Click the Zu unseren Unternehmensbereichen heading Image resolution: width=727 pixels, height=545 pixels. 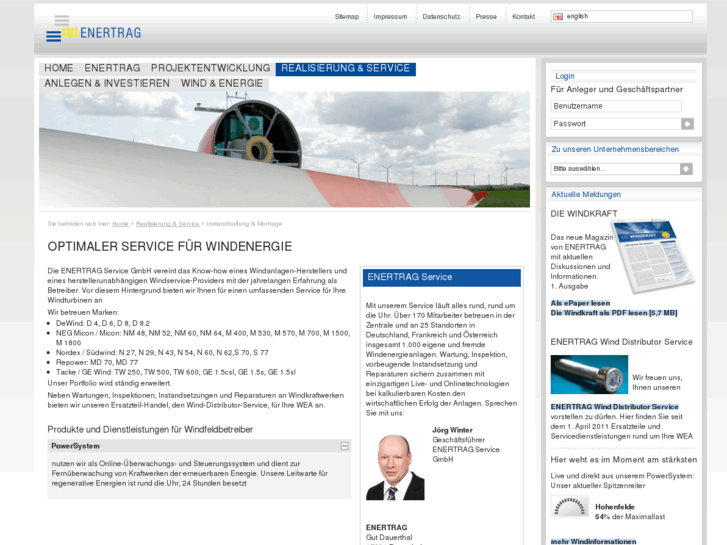pos(615,149)
